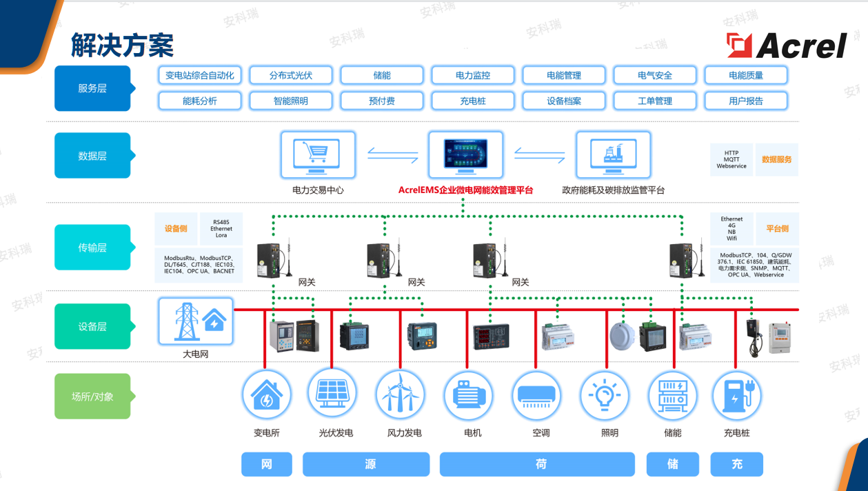Open the 充电桩 service box in 服务层
Viewport: 868px width, 491px height.
(x=473, y=101)
